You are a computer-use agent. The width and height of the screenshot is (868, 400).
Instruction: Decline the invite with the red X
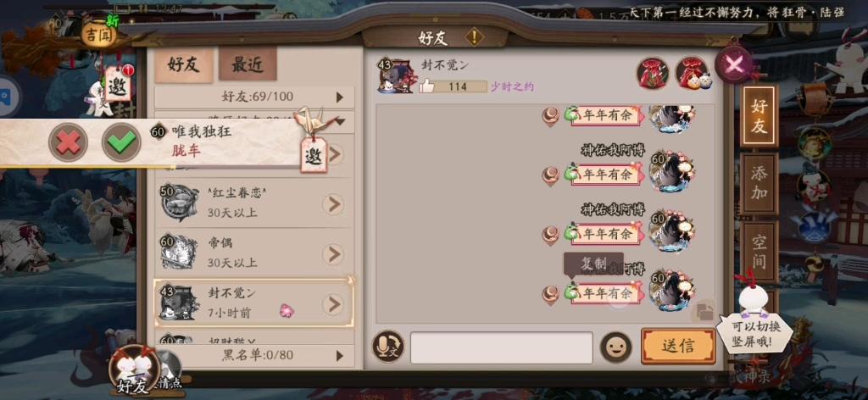(68, 142)
